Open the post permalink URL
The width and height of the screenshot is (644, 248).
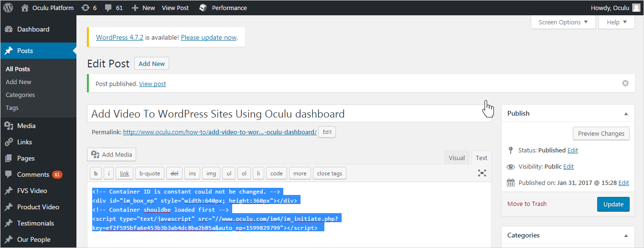coord(220,132)
